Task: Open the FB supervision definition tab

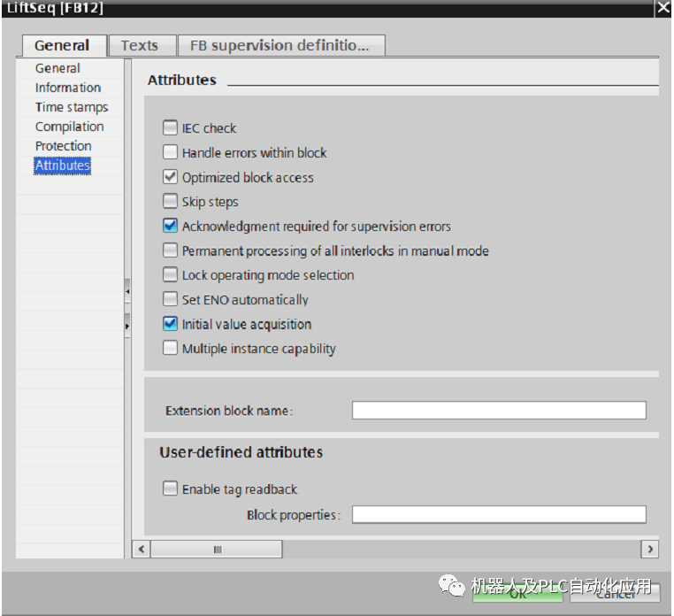Action: tap(281, 46)
